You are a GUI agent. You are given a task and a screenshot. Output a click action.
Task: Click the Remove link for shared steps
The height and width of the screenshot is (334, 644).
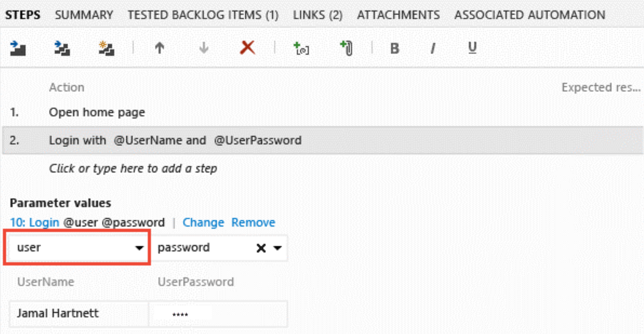click(253, 222)
